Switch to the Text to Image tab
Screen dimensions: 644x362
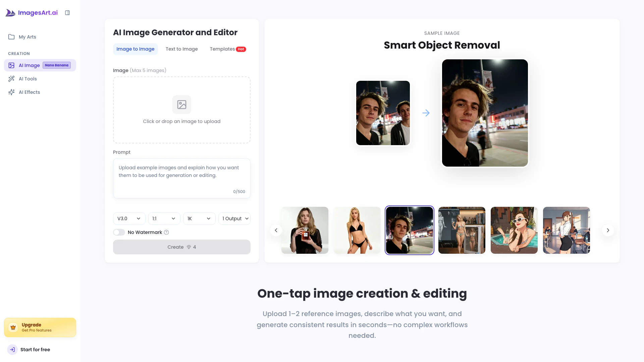[181, 49]
